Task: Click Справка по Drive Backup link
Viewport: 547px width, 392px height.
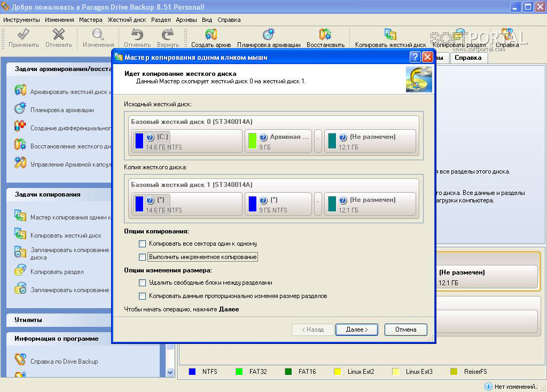Action: coord(64,362)
